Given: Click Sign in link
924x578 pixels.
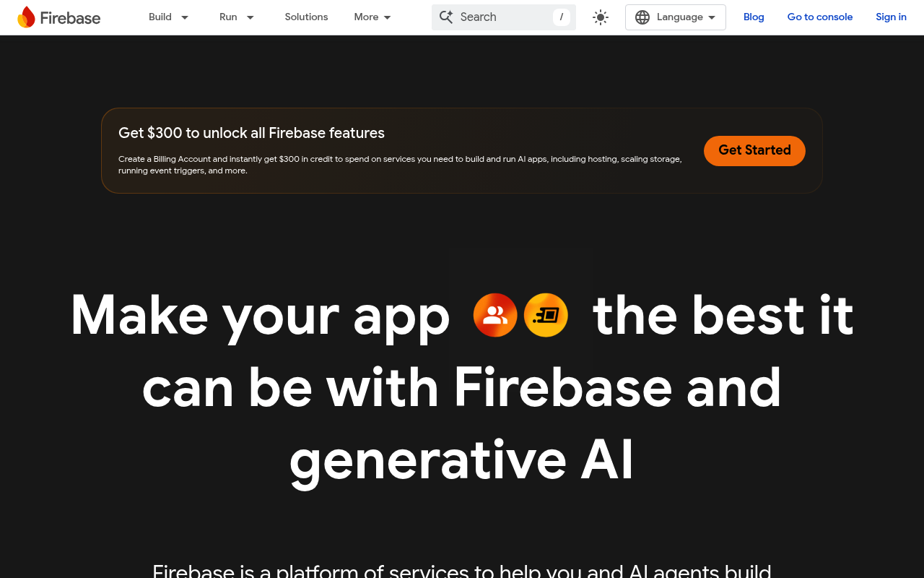Looking at the screenshot, I should coord(891,17).
